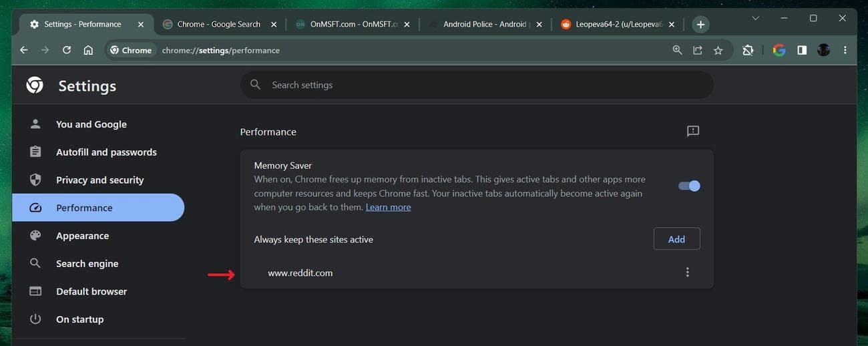Turn off the Memory Saver toggle
Image resolution: width=868 pixels, height=346 pixels.
coord(689,186)
